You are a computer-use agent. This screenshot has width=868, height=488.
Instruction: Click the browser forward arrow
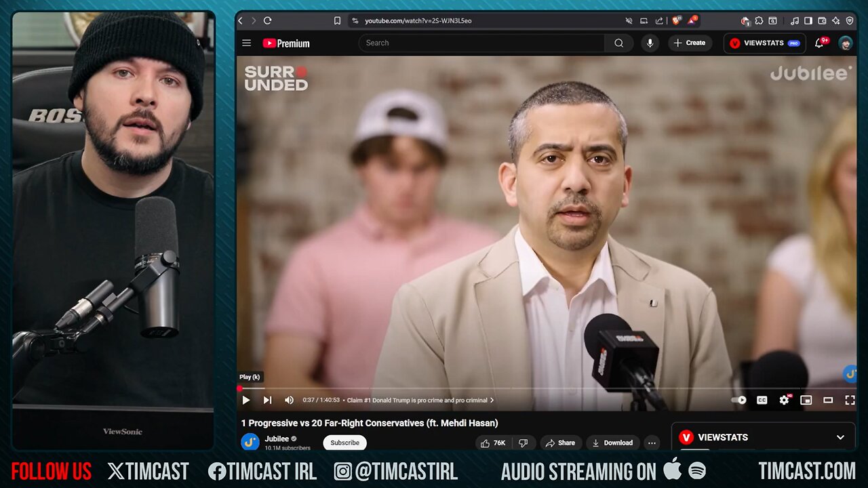254,21
